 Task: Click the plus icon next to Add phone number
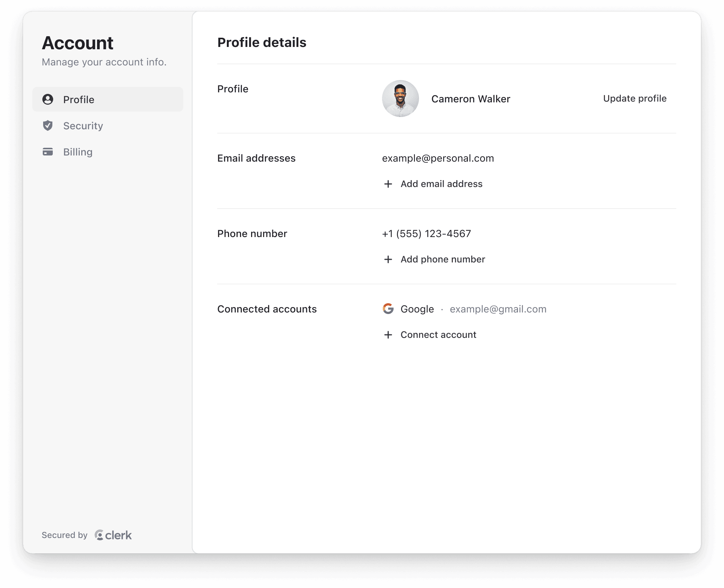click(388, 259)
